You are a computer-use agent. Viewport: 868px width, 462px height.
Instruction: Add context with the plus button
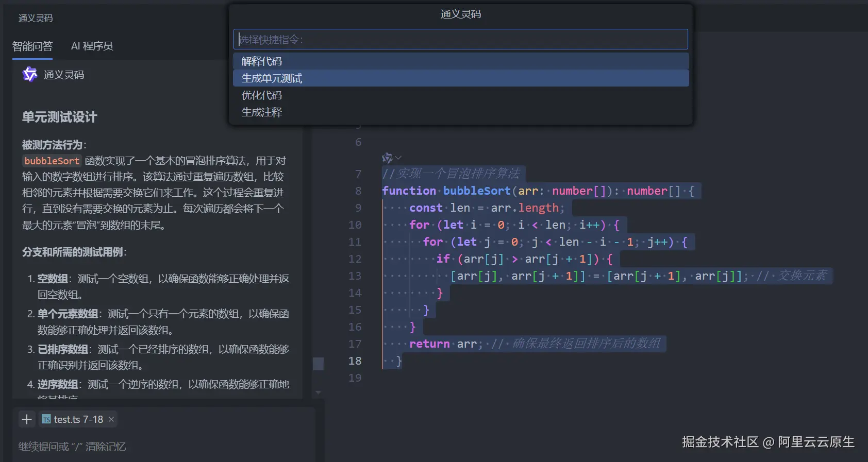pos(27,419)
